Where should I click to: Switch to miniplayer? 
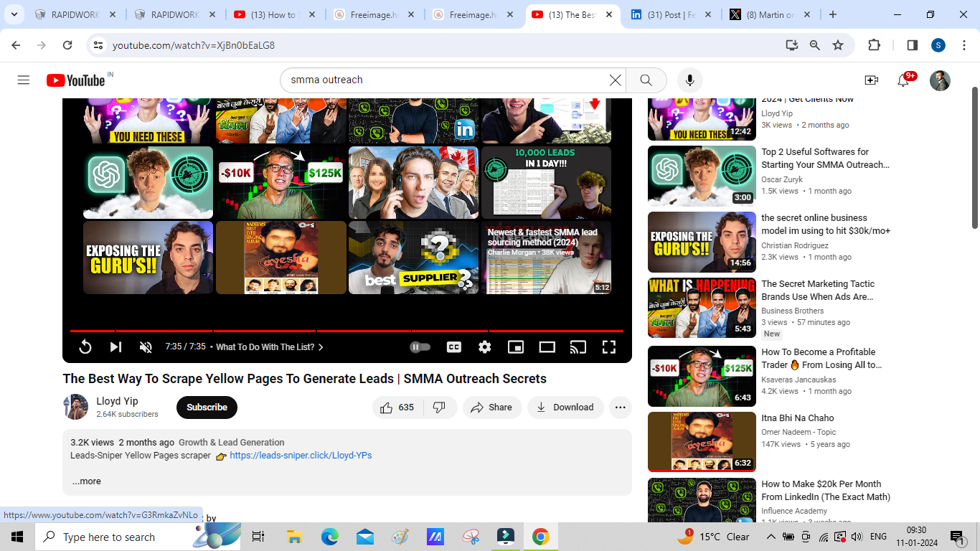click(x=516, y=347)
